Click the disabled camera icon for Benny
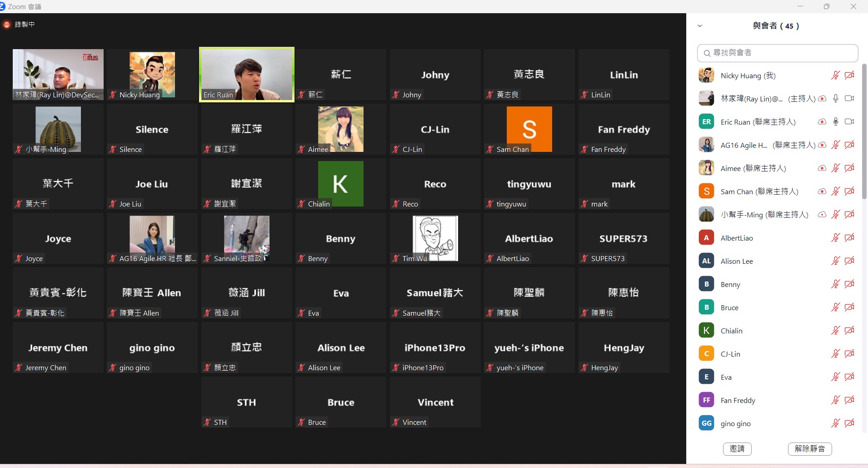The height and width of the screenshot is (468, 868). point(849,284)
